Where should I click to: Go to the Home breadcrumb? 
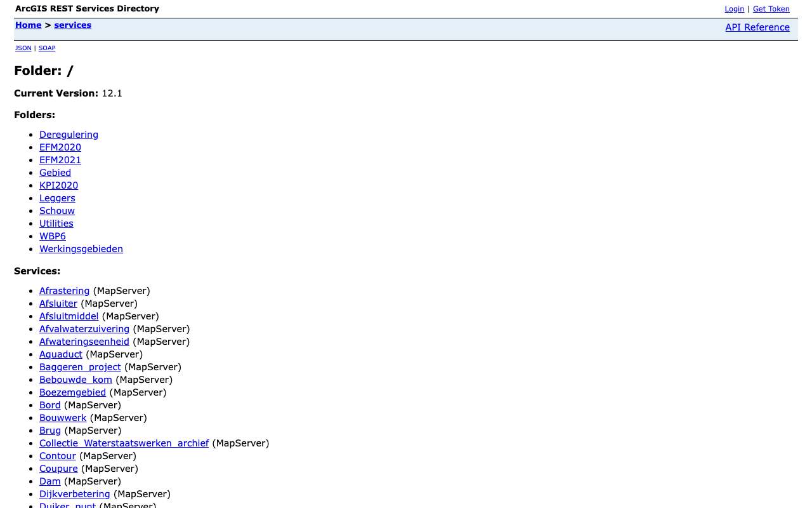[x=29, y=25]
